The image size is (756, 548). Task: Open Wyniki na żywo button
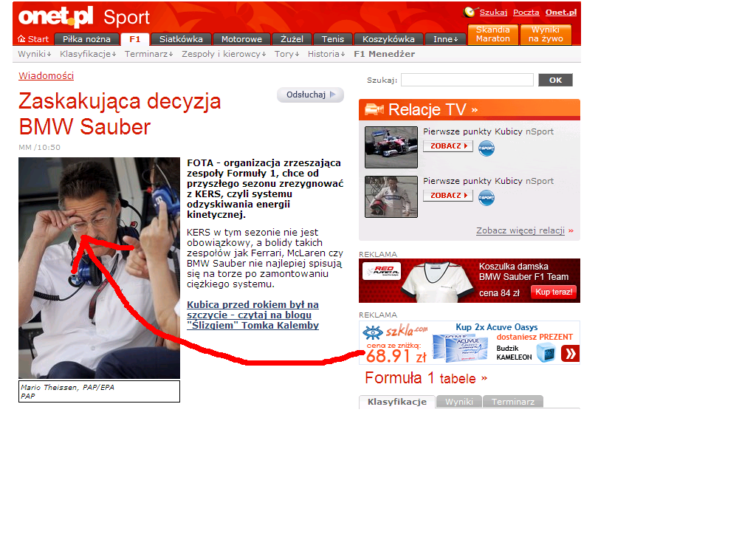(x=546, y=34)
